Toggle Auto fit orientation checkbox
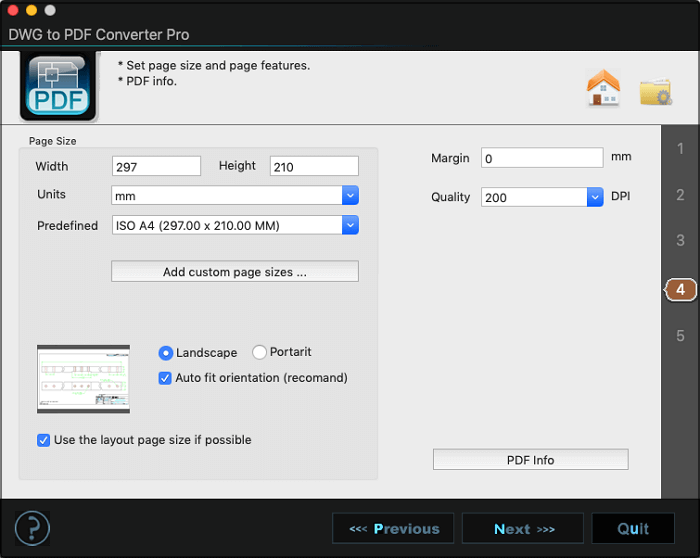The height and width of the screenshot is (558, 700). pos(165,378)
